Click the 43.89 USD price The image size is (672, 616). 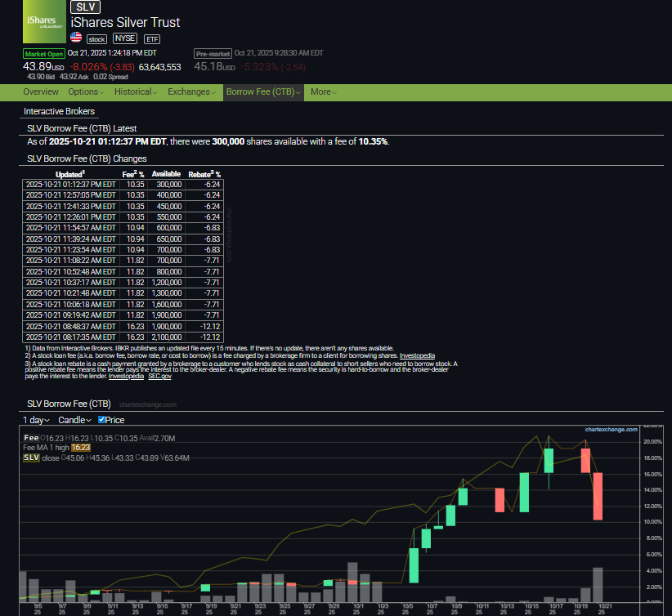43,66
